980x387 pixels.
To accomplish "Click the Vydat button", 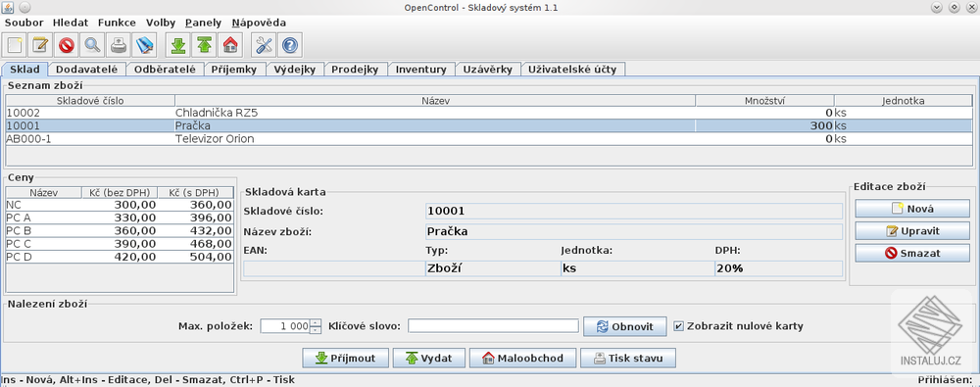I will click(428, 359).
